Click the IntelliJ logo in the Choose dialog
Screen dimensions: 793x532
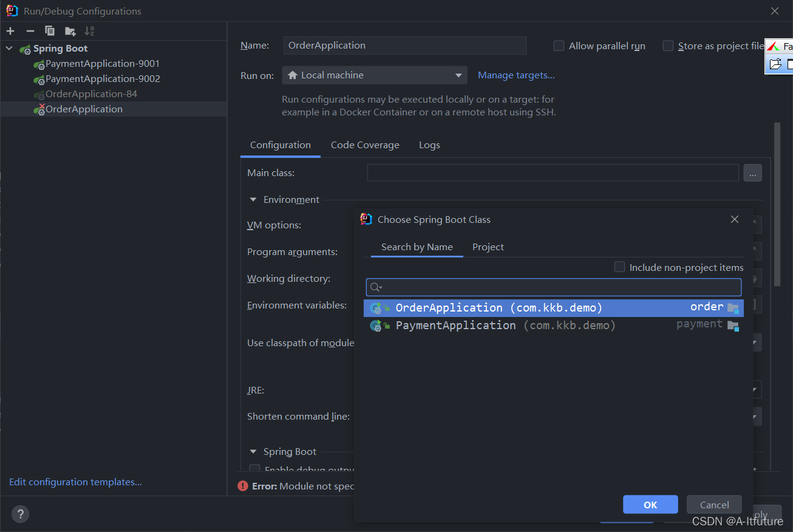click(x=366, y=219)
